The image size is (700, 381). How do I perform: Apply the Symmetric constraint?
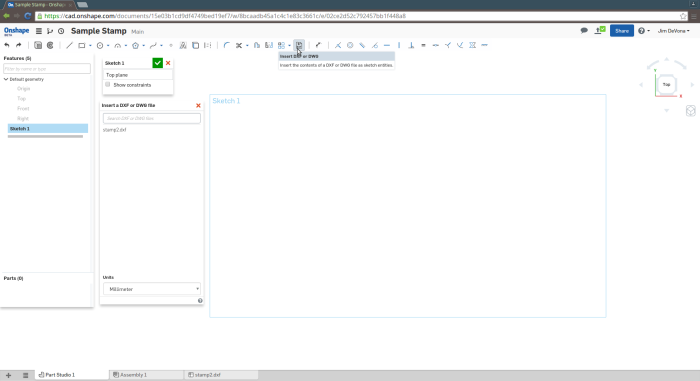(472, 45)
